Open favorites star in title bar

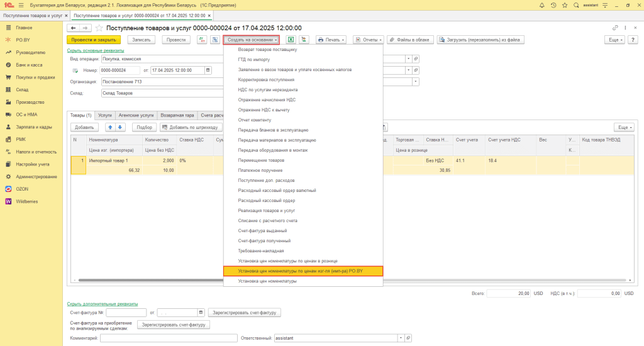coord(565,5)
